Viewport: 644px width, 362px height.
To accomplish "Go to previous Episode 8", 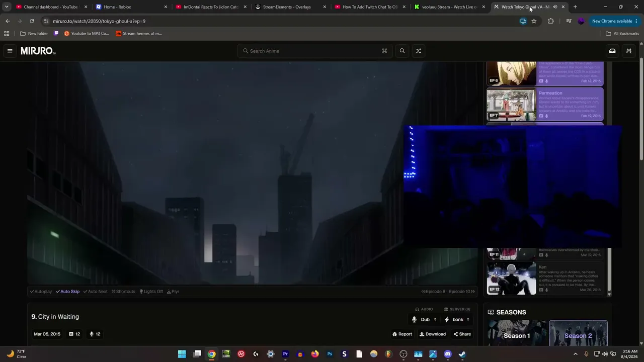I will [x=433, y=292].
